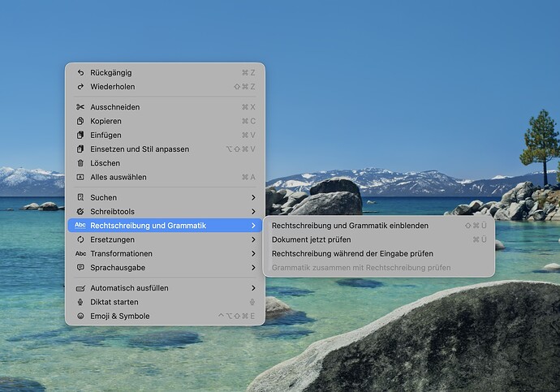Click the undo arrow icon beside Rückgängig
Screen dimensions: 560x392
[80, 73]
